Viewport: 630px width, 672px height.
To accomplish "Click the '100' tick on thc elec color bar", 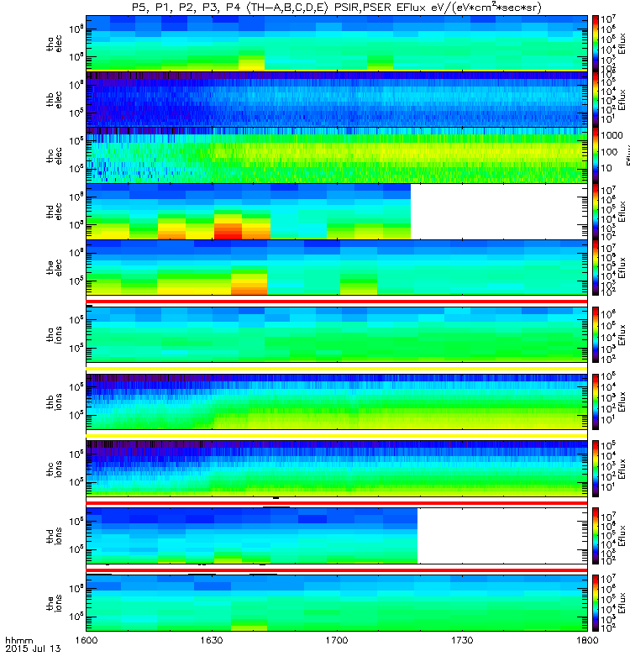I will click(x=609, y=152).
